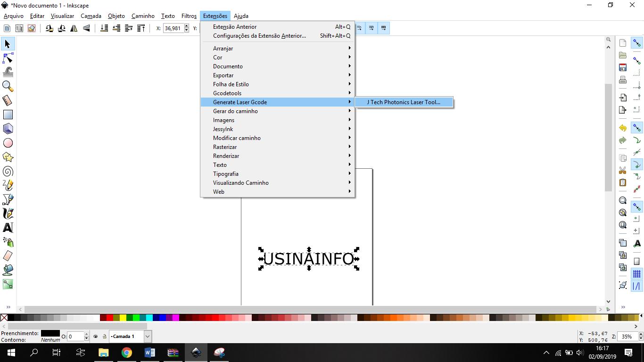Select the Pencil freehand tool
This screenshot has height=362, width=644.
(8, 185)
